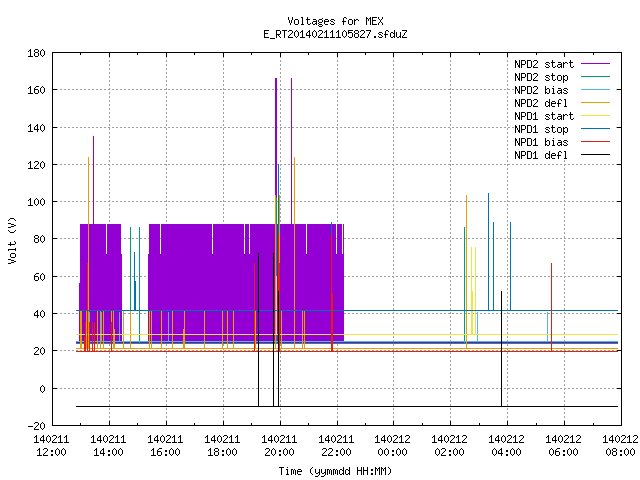This screenshot has width=640, height=480.
Task: Click the 60 y-axis tick value
Action: 39,277
